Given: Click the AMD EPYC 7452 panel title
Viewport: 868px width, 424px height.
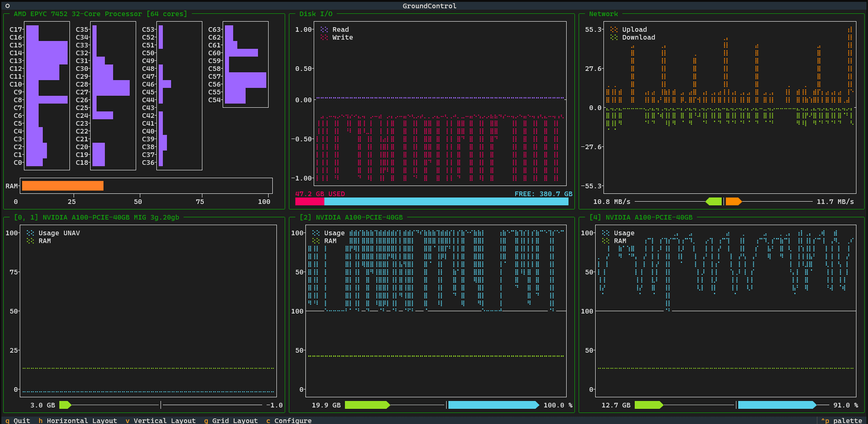Looking at the screenshot, I should coord(100,14).
